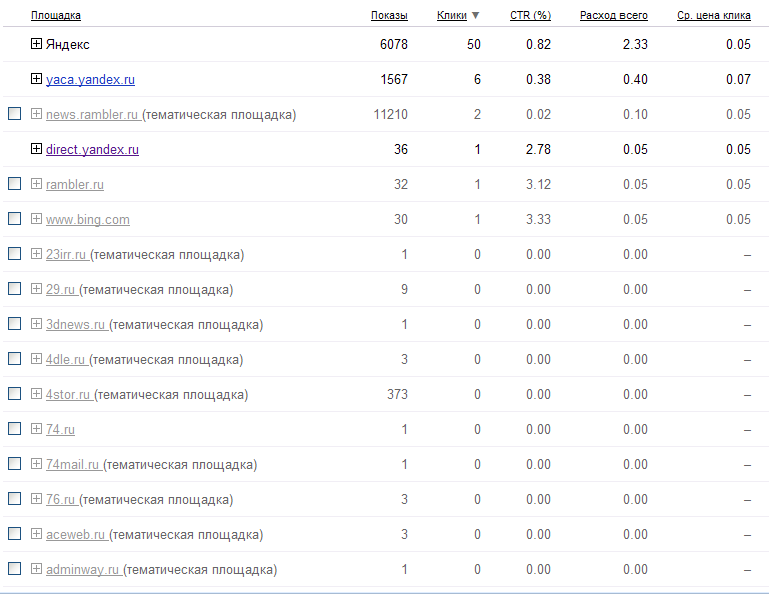The image size is (769, 595).
Task: Expand the 29.ru row
Action: tap(36, 288)
